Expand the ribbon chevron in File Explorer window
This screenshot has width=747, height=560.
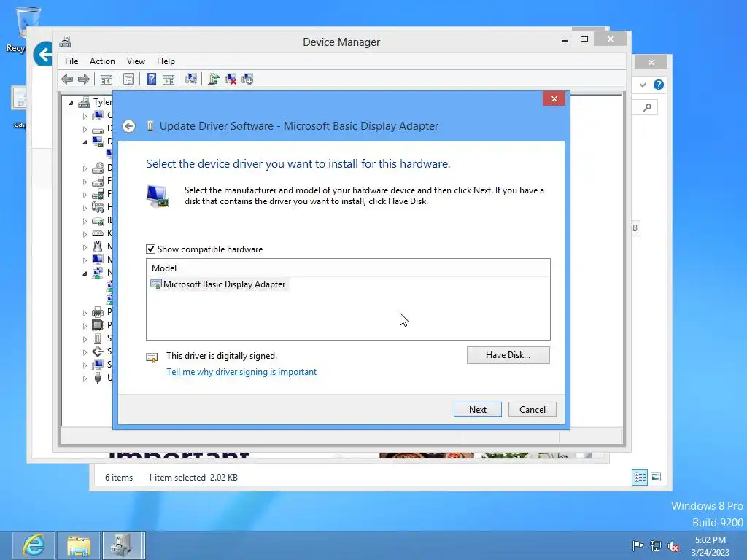643,85
